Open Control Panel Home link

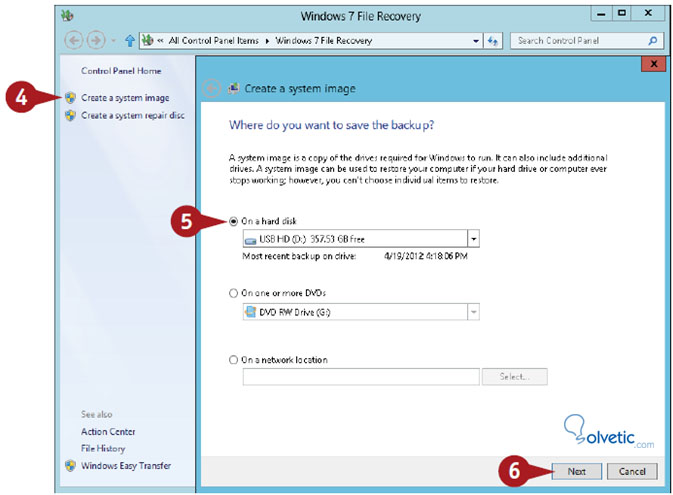point(121,71)
